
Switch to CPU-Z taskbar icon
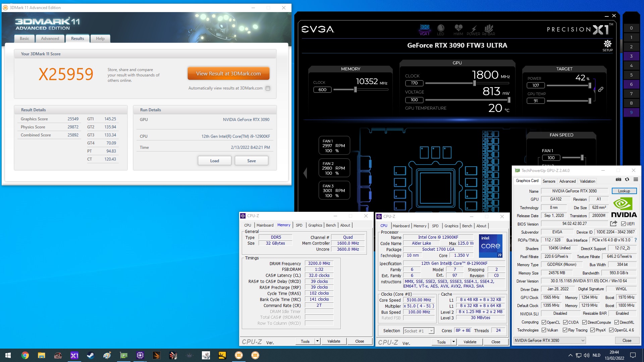(140, 355)
